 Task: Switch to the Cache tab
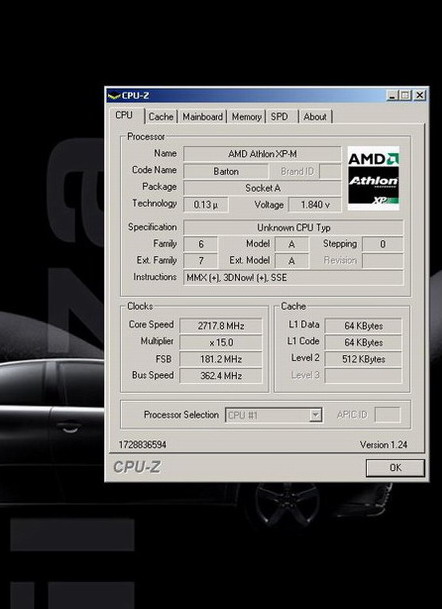click(161, 117)
